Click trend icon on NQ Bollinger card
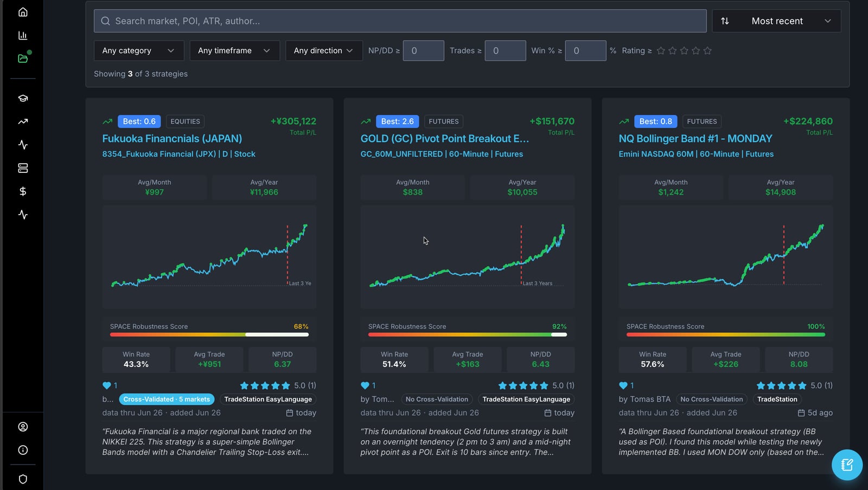 click(x=624, y=121)
